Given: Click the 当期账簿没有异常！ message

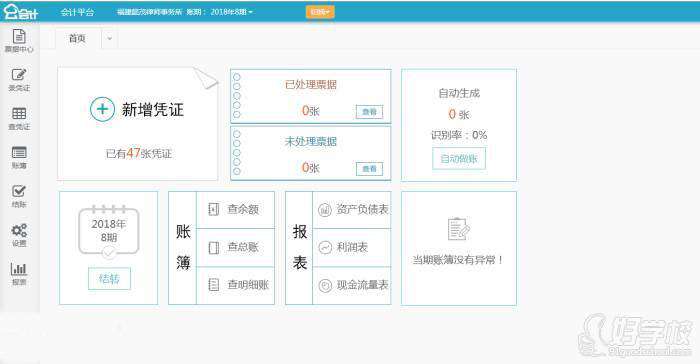Looking at the screenshot, I should (458, 259).
